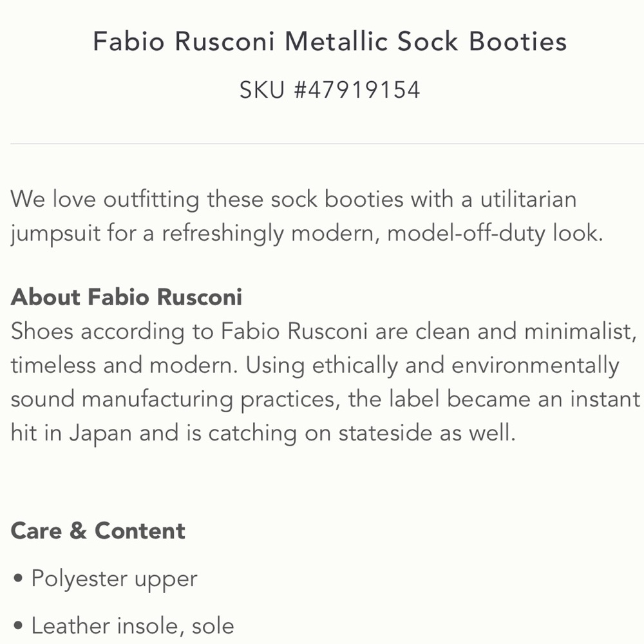Click the bullet dot before Polyester upper

17,578
